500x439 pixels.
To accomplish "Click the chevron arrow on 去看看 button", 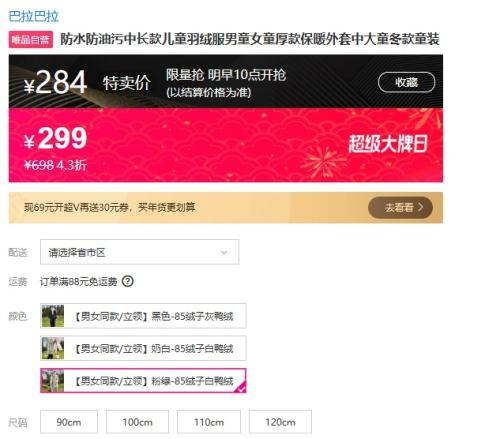I will click(x=421, y=207).
